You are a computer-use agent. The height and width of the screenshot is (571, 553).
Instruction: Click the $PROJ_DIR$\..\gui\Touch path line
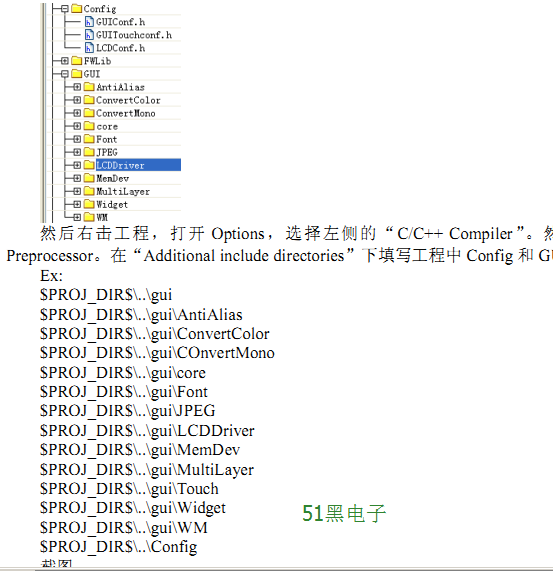click(x=129, y=489)
